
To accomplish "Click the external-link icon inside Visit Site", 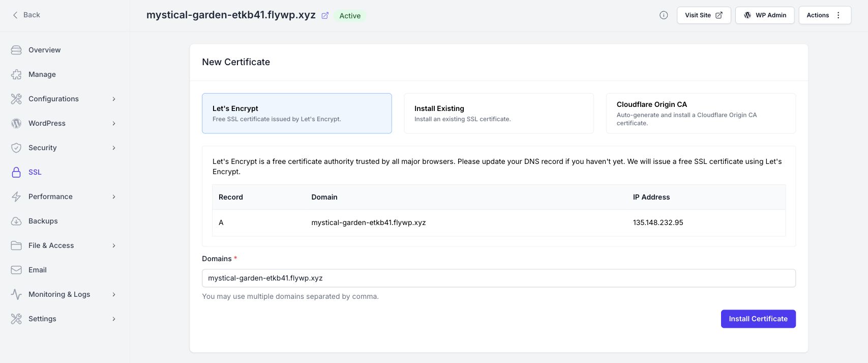I will point(719,15).
